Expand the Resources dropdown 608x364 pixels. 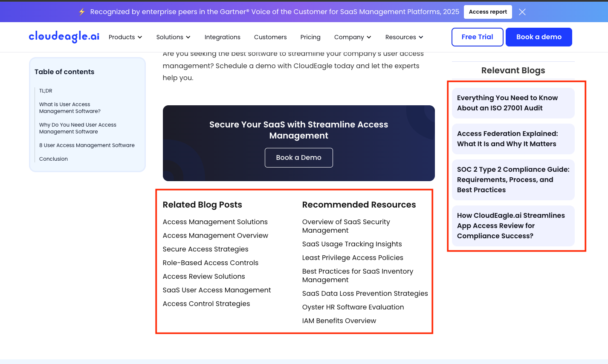click(420, 37)
